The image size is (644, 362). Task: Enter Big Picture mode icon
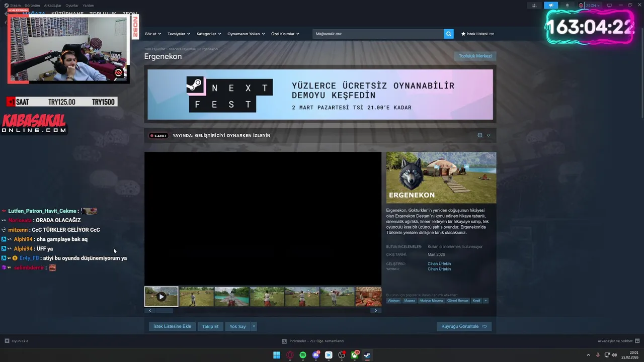609,6
